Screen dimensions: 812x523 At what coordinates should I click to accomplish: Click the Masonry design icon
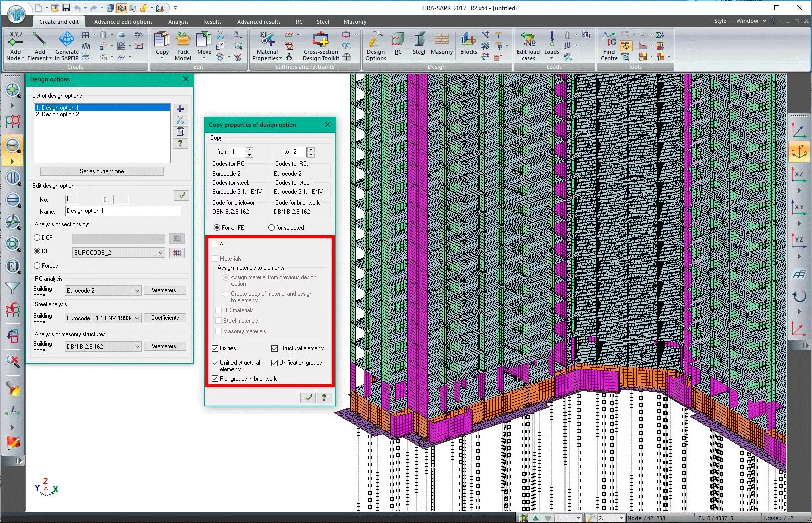coord(442,44)
